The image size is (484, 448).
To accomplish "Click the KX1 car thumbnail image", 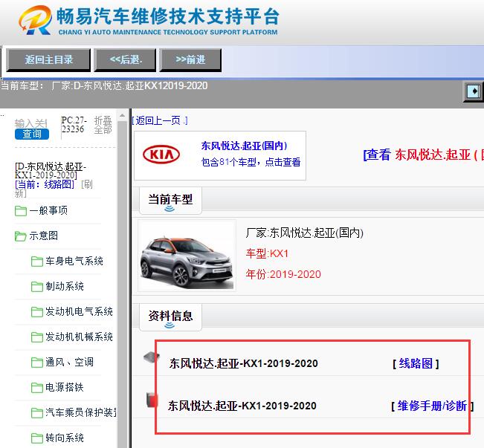I will pos(187,256).
